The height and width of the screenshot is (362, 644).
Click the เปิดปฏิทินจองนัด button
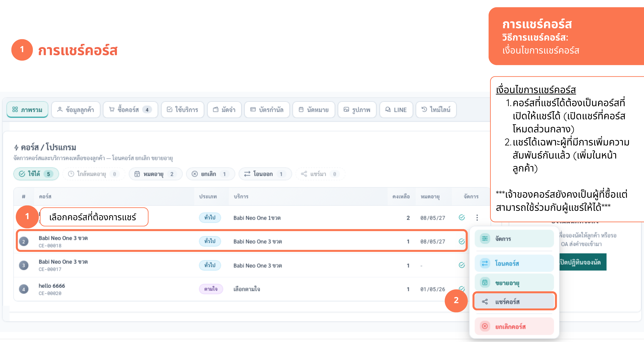click(x=583, y=262)
